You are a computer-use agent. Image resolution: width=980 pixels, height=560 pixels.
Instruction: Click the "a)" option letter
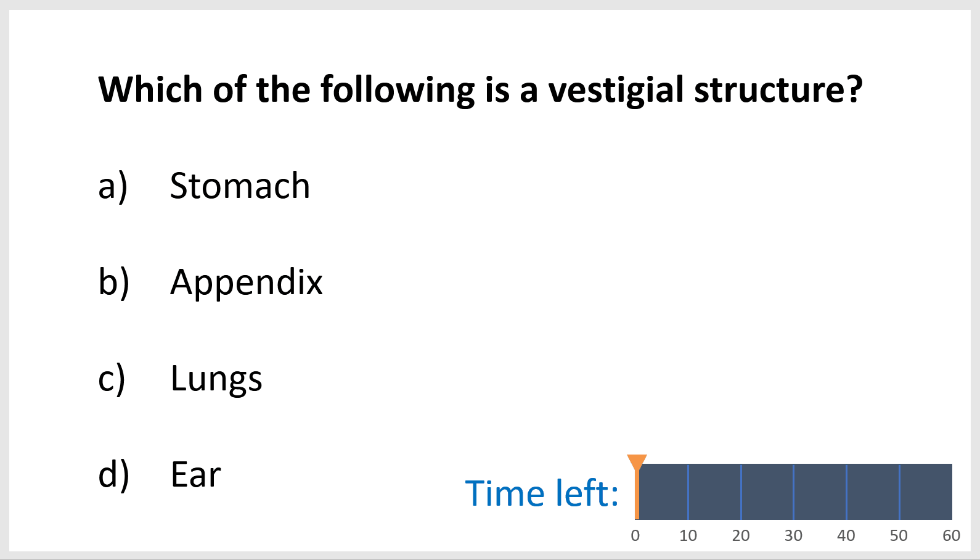click(113, 186)
